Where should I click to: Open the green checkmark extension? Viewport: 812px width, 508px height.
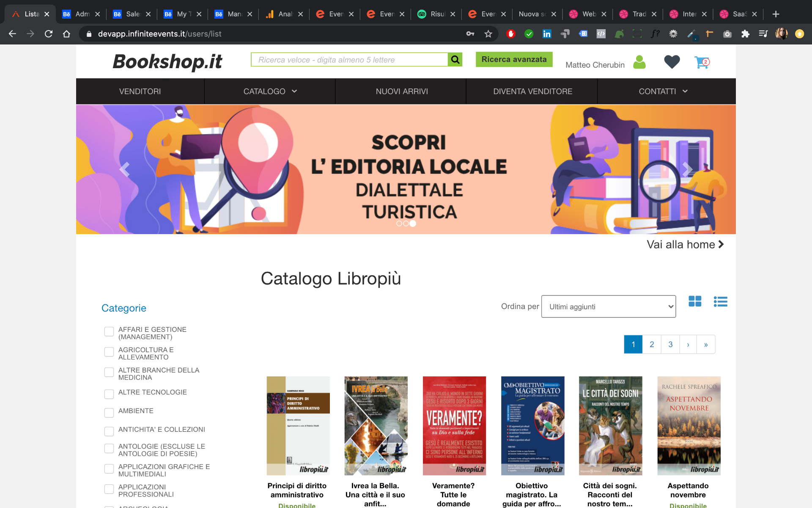529,34
